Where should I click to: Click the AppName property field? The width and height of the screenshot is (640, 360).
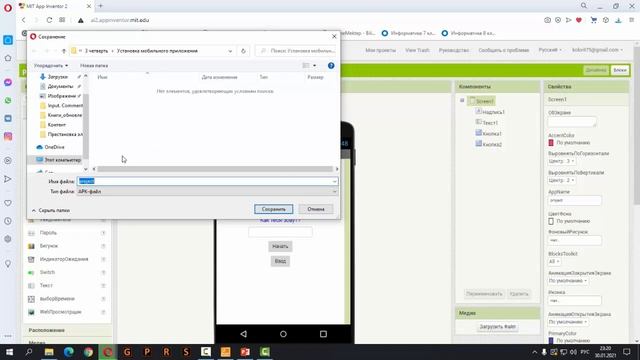pyautogui.click(x=574, y=200)
